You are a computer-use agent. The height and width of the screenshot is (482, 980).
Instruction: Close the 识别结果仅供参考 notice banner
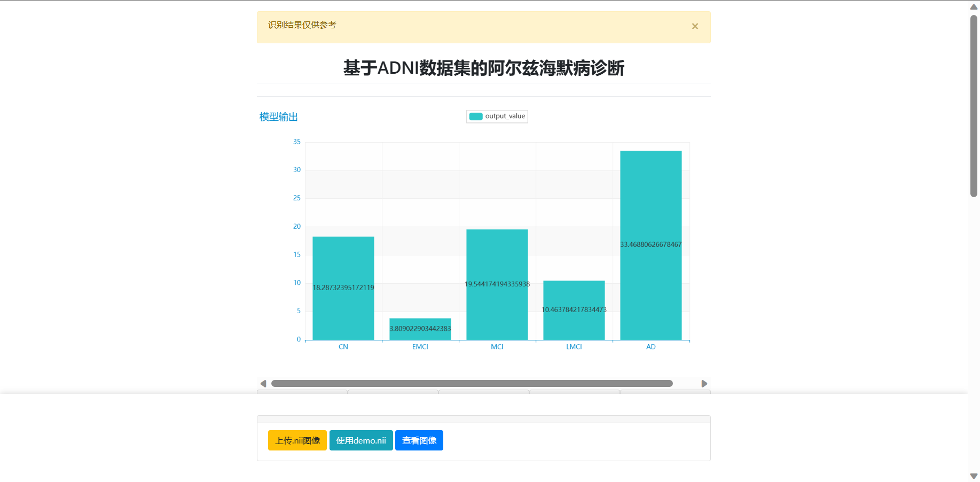pyautogui.click(x=695, y=26)
